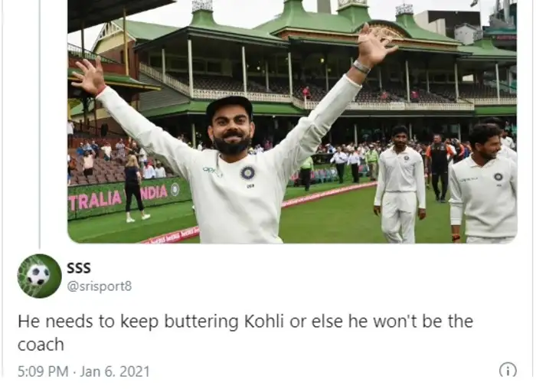The image size is (536, 392).
Task: Open the soccer ball profile avatar
Action: [x=40, y=276]
